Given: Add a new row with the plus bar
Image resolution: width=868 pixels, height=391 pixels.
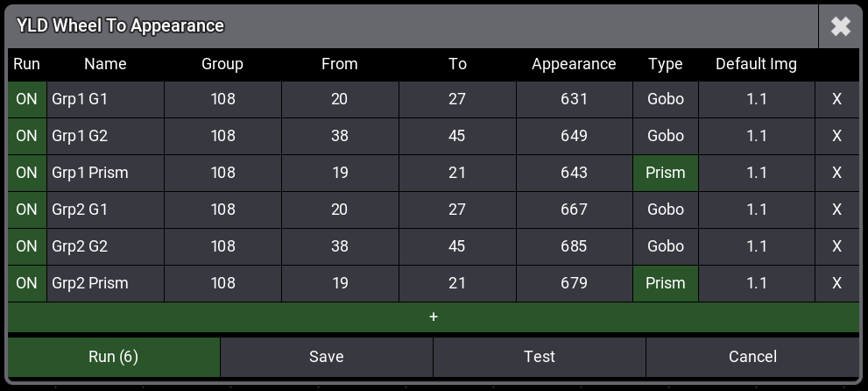Looking at the screenshot, I should (x=434, y=316).
